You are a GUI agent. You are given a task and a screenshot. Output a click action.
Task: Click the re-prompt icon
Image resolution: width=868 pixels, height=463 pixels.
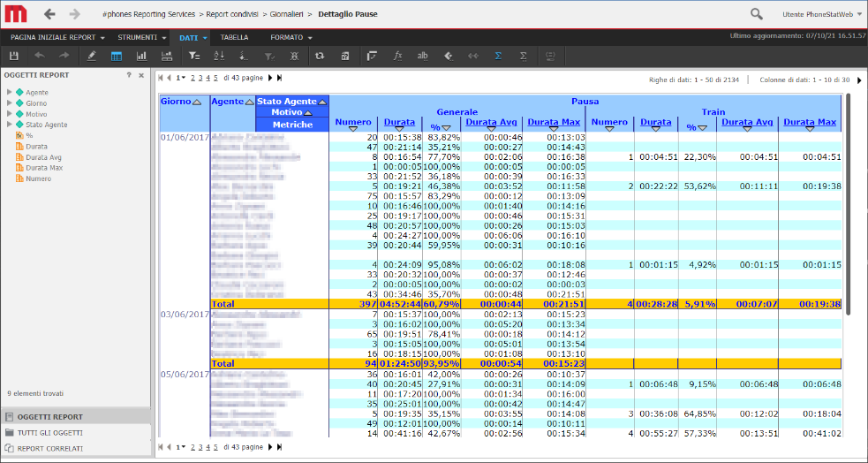click(x=345, y=56)
